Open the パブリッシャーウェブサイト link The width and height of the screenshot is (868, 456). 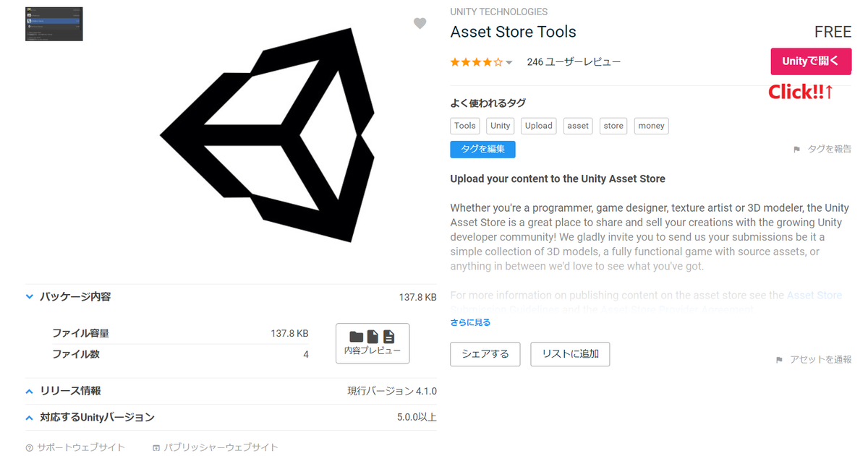pos(221,447)
